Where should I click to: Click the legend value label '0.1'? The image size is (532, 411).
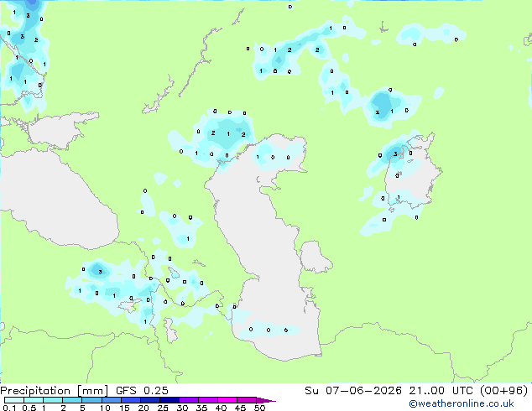[9, 408]
